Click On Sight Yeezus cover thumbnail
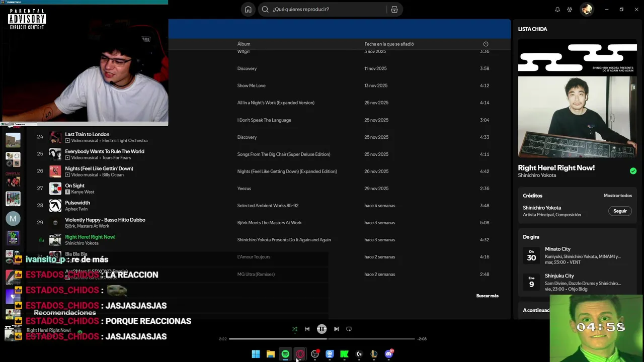Screen dimensions: 644x362 tap(55, 189)
